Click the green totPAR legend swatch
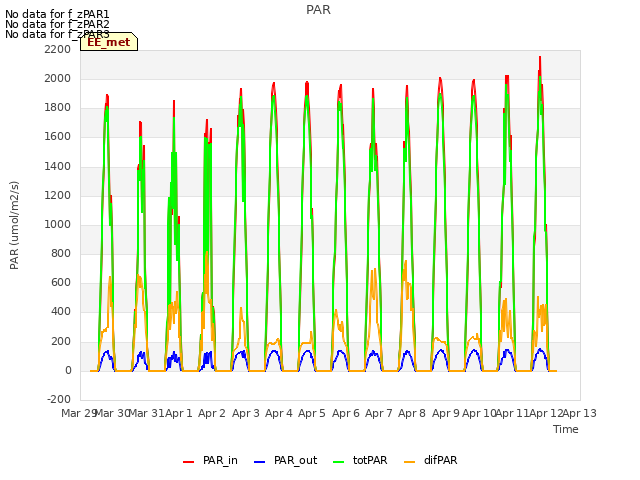This screenshot has height=480, width=640. [x=339, y=462]
